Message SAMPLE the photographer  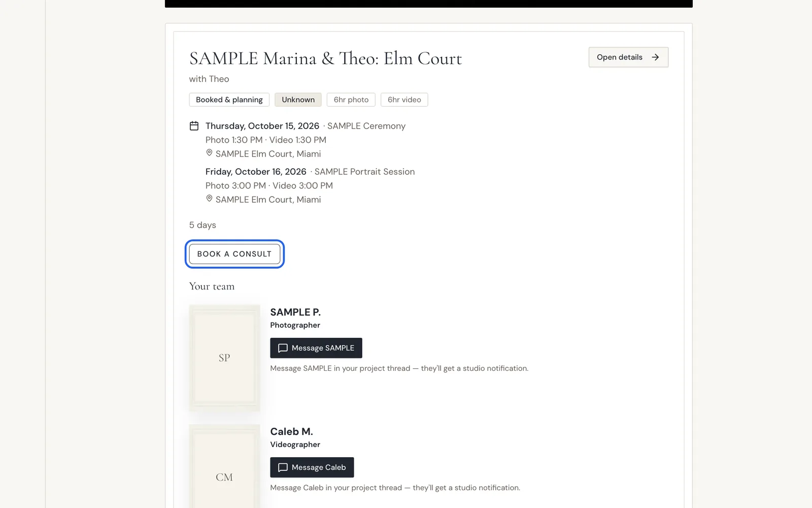pos(316,348)
